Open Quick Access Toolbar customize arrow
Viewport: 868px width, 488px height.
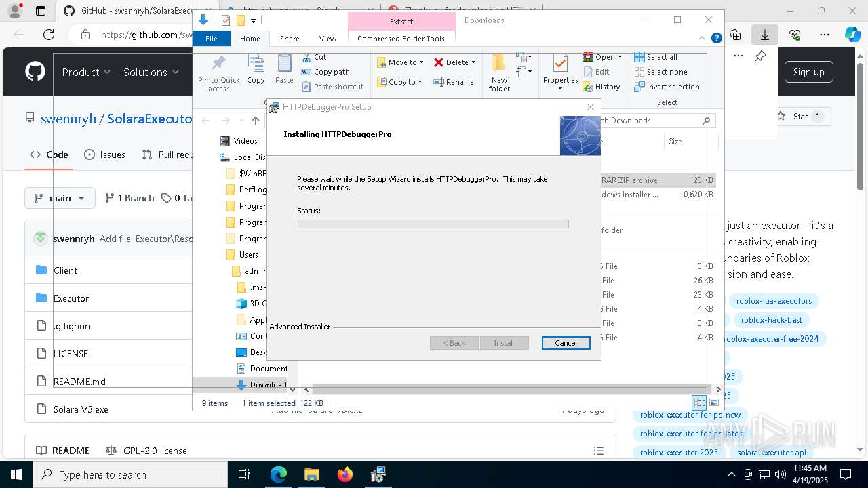tap(254, 21)
